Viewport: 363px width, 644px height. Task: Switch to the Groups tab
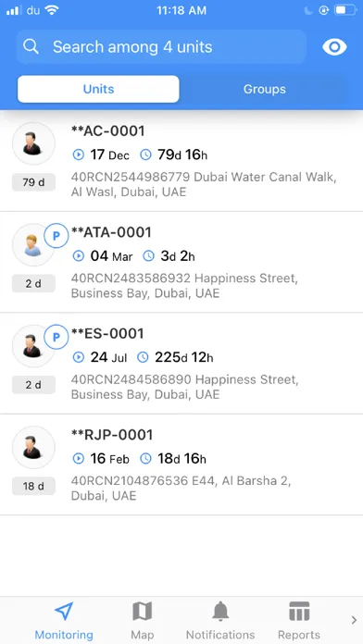click(264, 89)
